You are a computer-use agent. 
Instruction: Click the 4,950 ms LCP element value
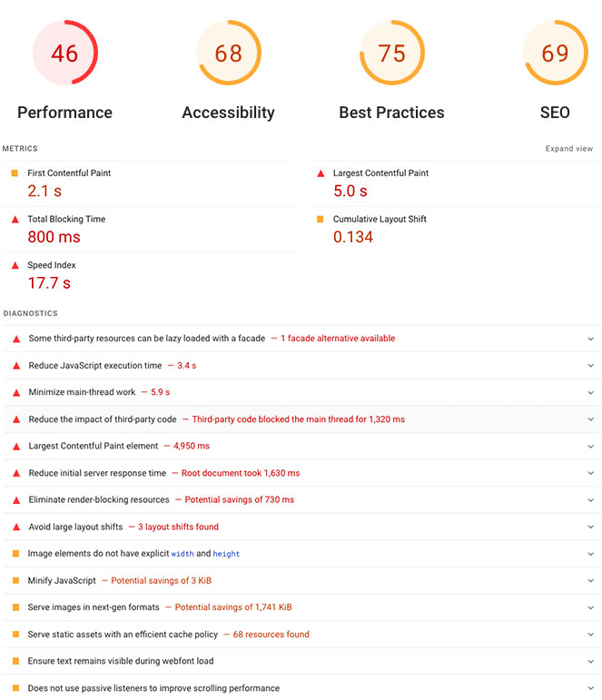[192, 446]
